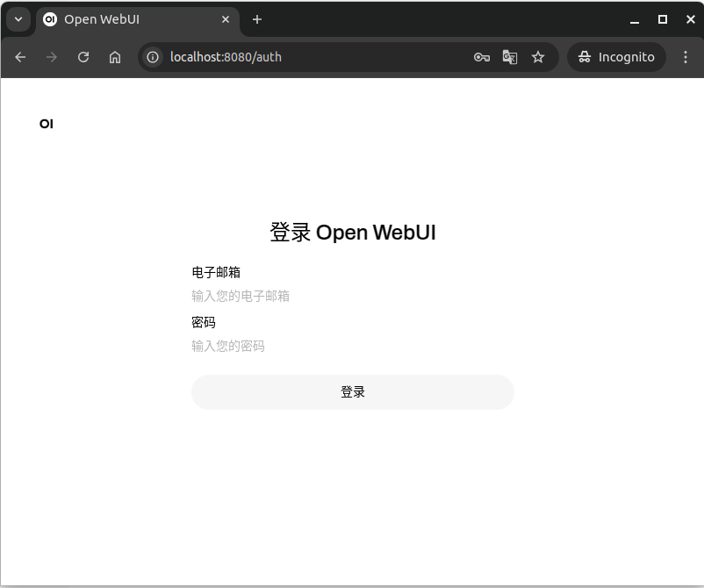704x588 pixels.
Task: Focus the 电子邮箱 email input field
Action: (x=353, y=296)
